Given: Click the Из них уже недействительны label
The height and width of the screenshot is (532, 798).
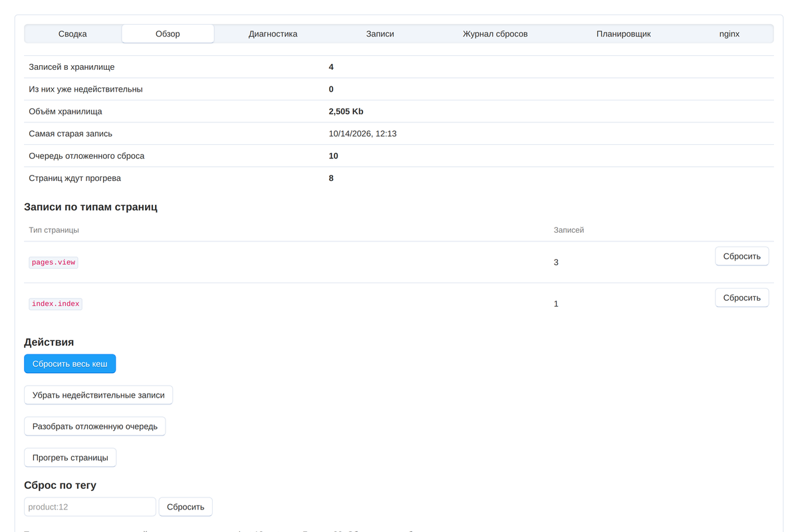Looking at the screenshot, I should pos(86,89).
